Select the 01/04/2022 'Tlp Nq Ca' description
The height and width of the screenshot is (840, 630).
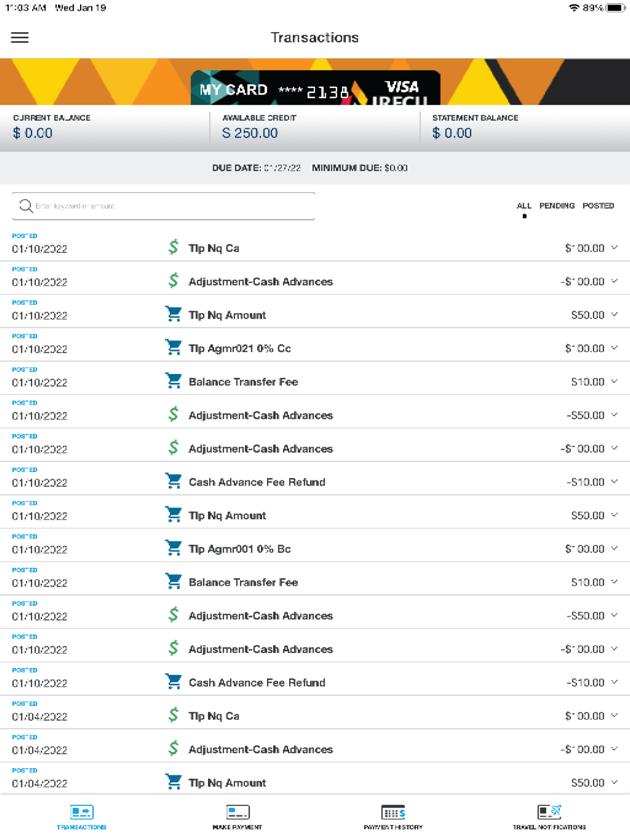point(214,716)
